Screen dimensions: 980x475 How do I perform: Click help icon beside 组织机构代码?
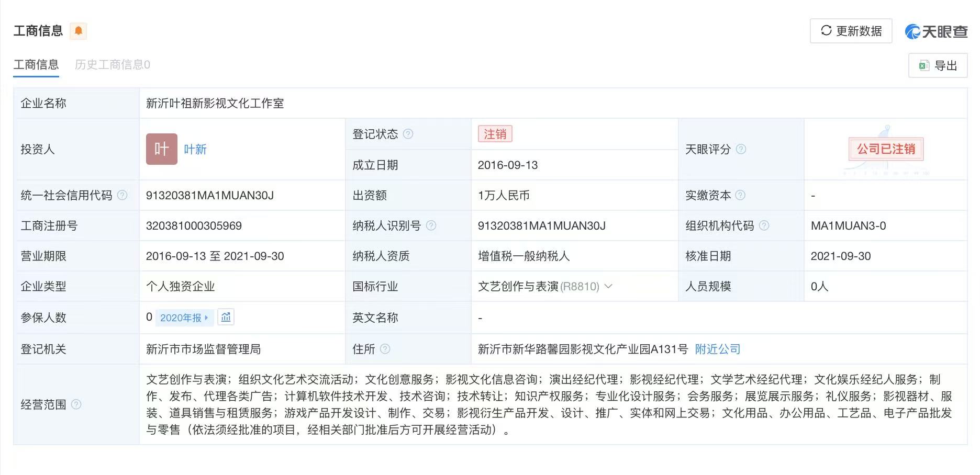click(x=764, y=225)
